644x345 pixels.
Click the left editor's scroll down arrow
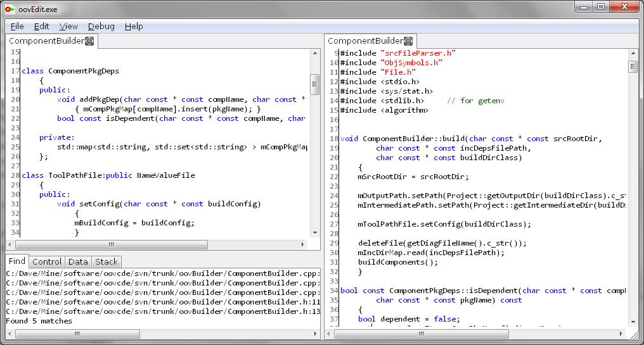coord(314,233)
